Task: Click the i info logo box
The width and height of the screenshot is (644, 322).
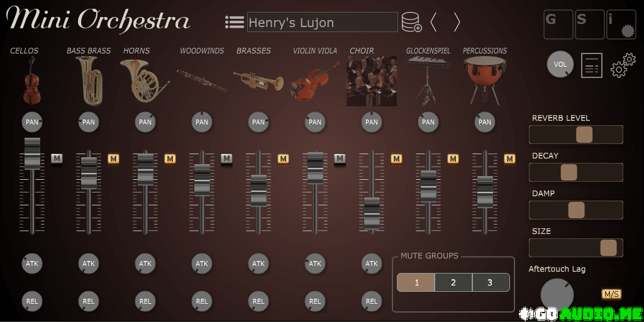Action: [x=621, y=25]
